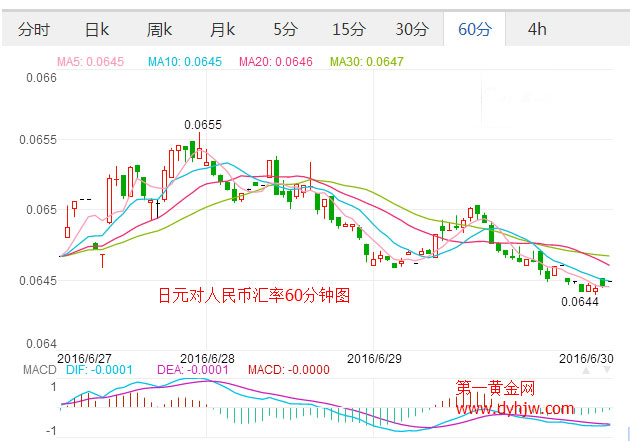Click the MA5 legend label
The width and height of the screenshot is (630, 441).
pyautogui.click(x=90, y=62)
